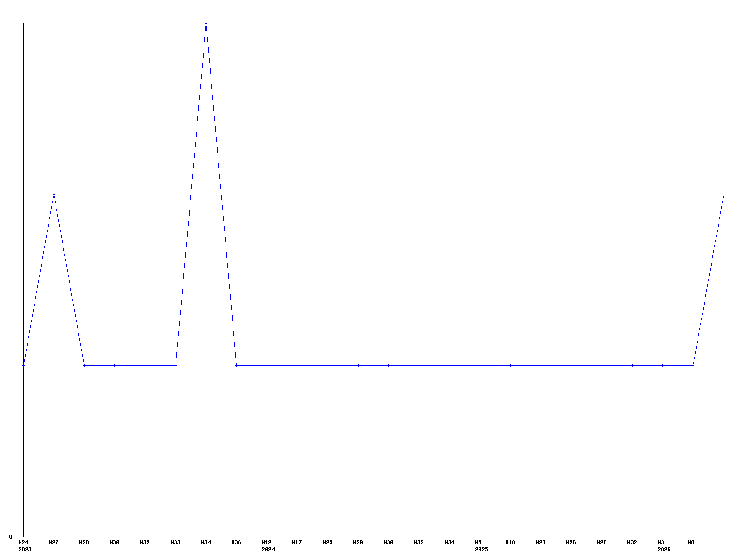Click the data point above W5

480,365
